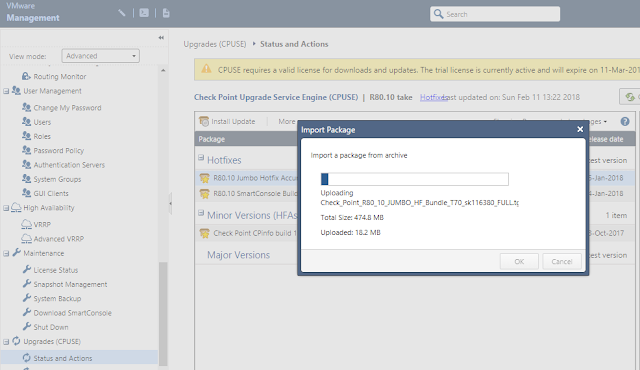640x370 pixels.
Task: Click the scrollbar up arrow in navigation
Action: 163,71
